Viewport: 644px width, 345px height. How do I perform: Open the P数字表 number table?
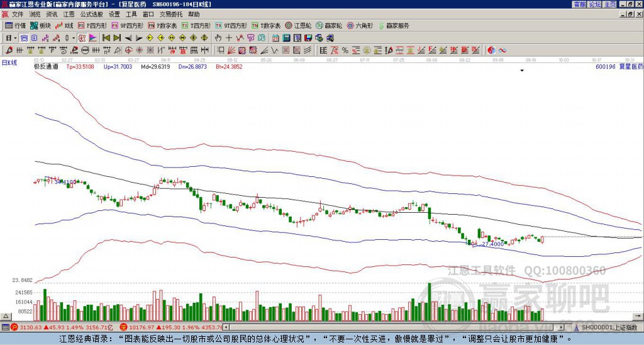[163, 25]
